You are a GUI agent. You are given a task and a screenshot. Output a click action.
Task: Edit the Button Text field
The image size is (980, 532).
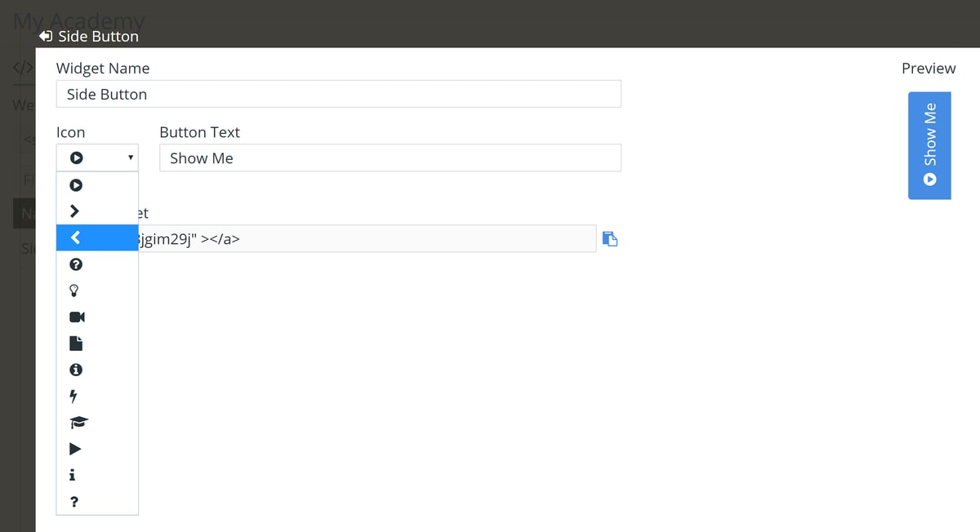click(x=390, y=158)
